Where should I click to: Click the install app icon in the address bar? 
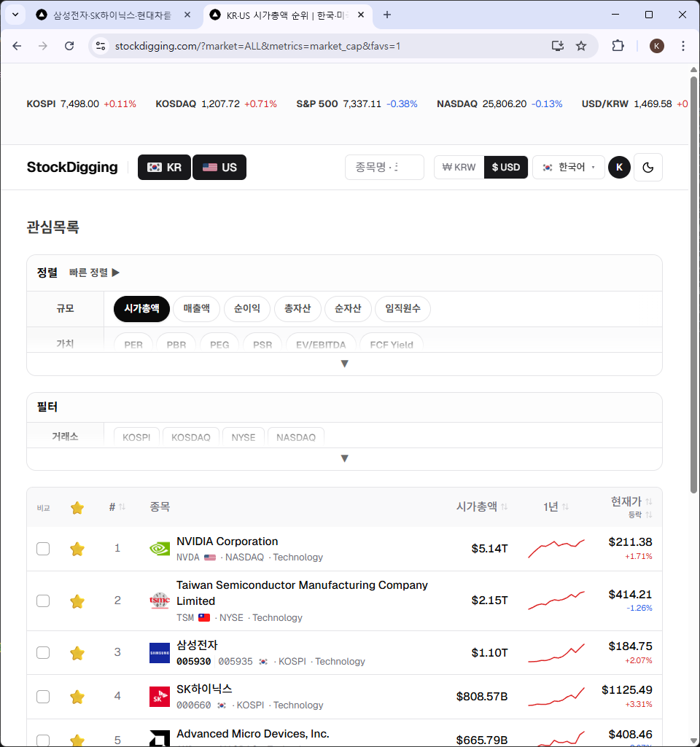click(558, 46)
